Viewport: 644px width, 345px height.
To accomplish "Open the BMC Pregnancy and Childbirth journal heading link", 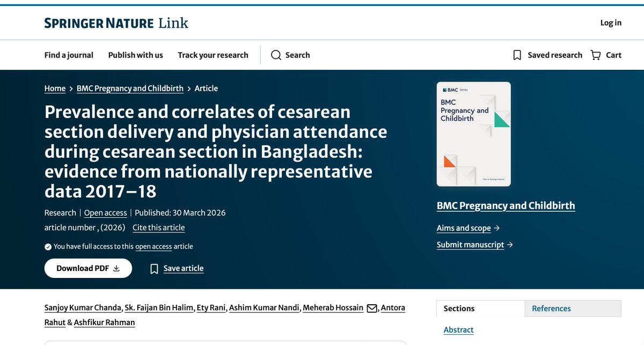I will point(506,205).
